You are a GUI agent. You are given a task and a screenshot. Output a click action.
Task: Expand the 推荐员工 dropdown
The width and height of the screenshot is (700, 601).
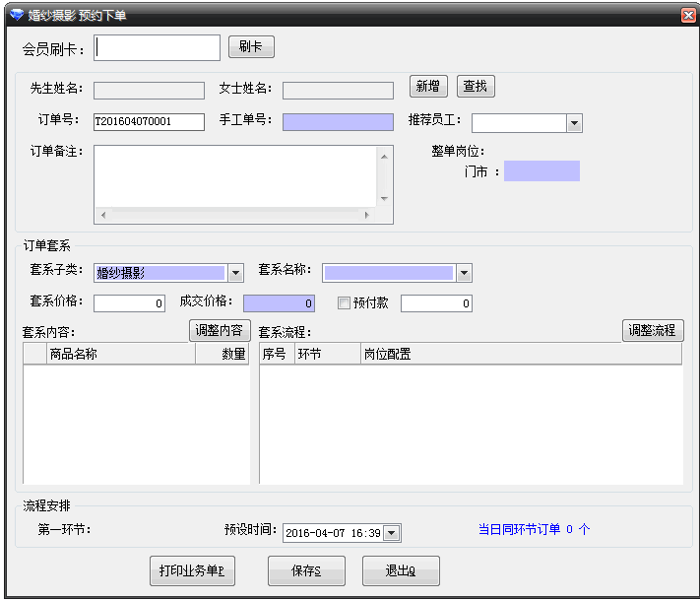click(x=574, y=123)
